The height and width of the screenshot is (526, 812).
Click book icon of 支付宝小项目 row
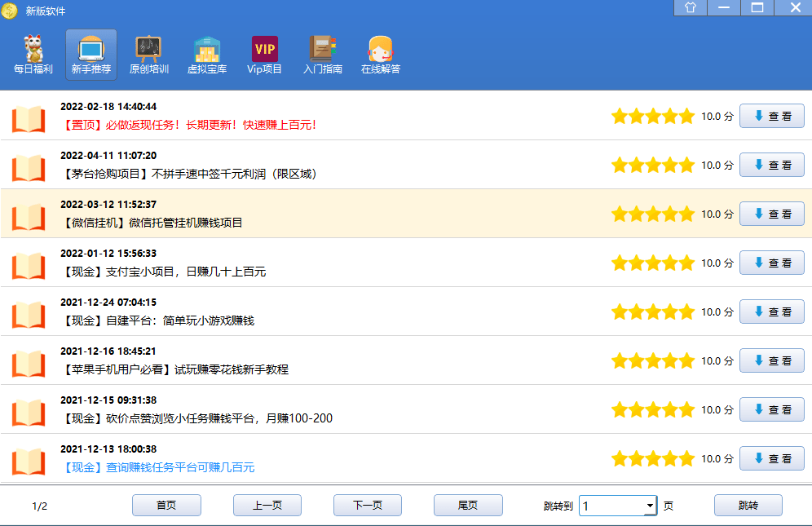tap(29, 266)
